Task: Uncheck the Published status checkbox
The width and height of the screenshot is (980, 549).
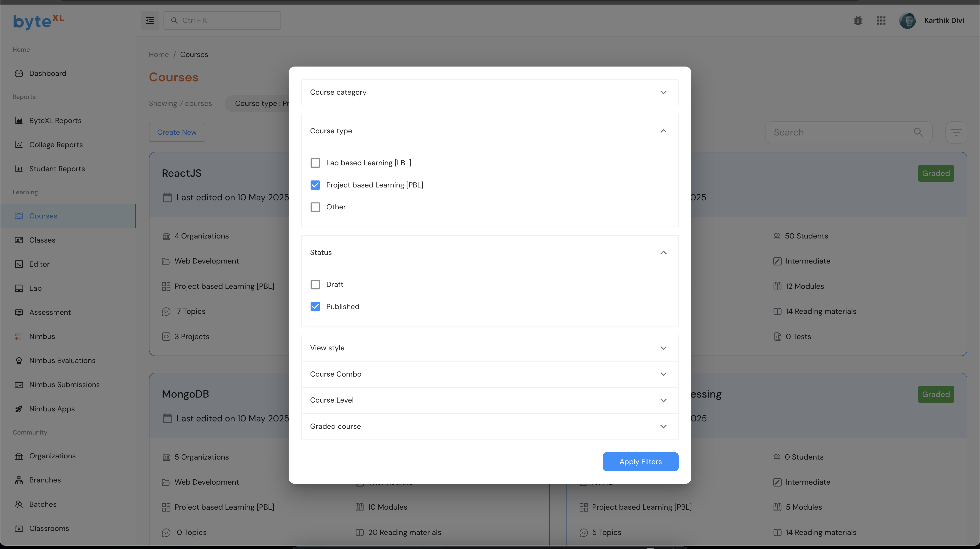Action: coord(315,306)
